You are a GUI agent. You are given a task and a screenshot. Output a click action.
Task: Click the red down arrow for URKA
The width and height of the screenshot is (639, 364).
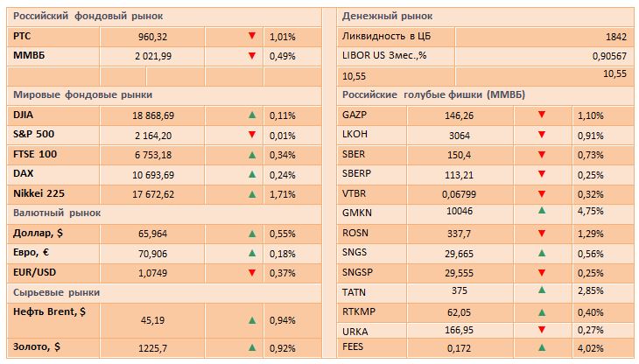541,329
